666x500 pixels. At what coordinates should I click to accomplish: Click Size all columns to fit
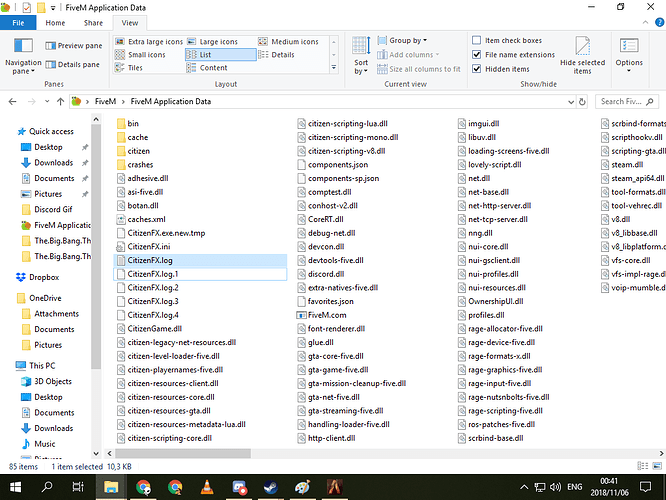click(x=419, y=69)
